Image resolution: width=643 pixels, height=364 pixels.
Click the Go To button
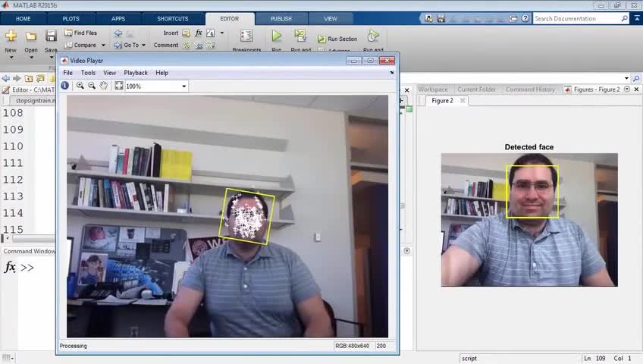127,45
